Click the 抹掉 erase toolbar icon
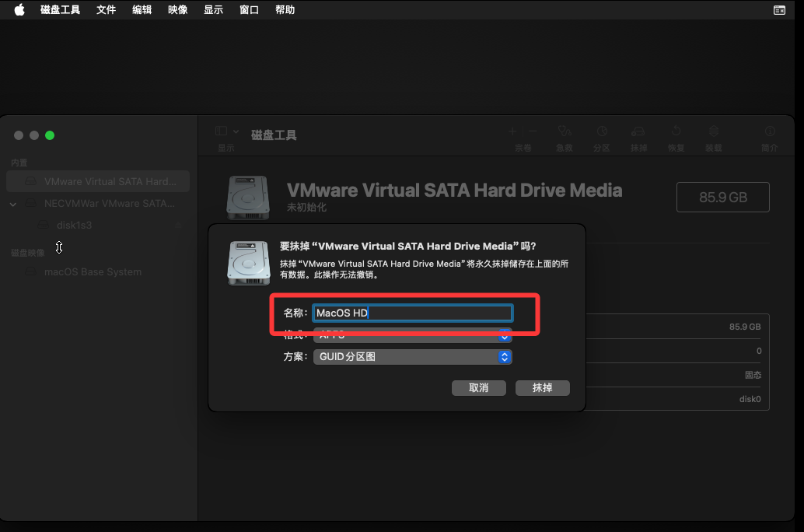 click(638, 131)
